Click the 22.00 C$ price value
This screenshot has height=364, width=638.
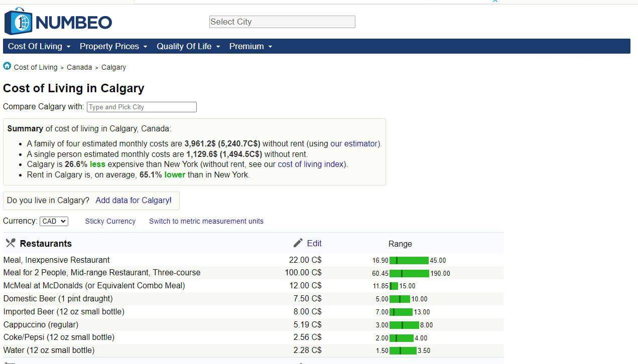pyautogui.click(x=305, y=260)
